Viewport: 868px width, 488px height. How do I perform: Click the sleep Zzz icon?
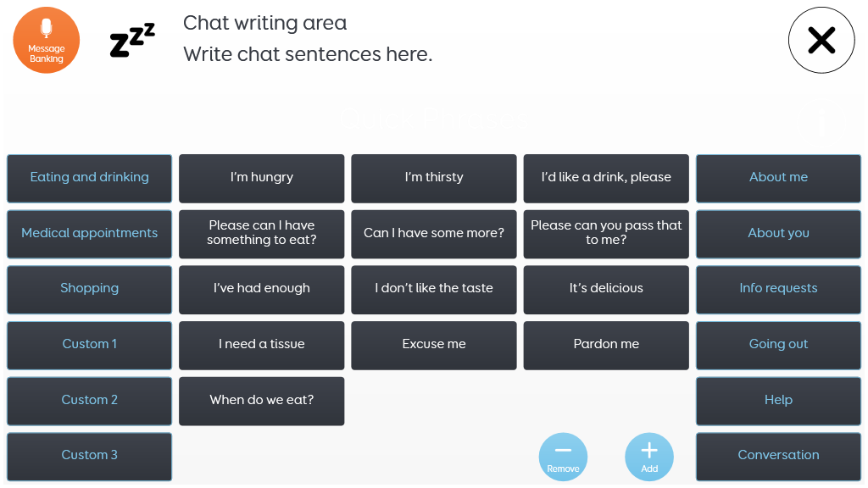pyautogui.click(x=133, y=41)
